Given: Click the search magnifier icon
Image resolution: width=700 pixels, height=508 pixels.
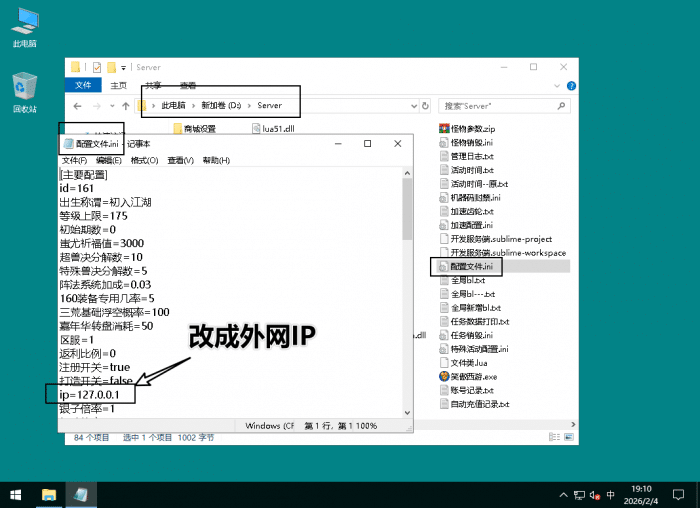Looking at the screenshot, I should 561,106.
